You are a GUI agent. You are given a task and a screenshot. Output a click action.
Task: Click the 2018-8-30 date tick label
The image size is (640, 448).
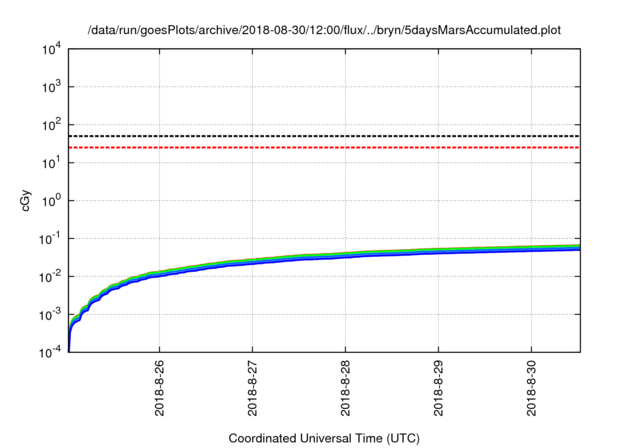(x=531, y=388)
